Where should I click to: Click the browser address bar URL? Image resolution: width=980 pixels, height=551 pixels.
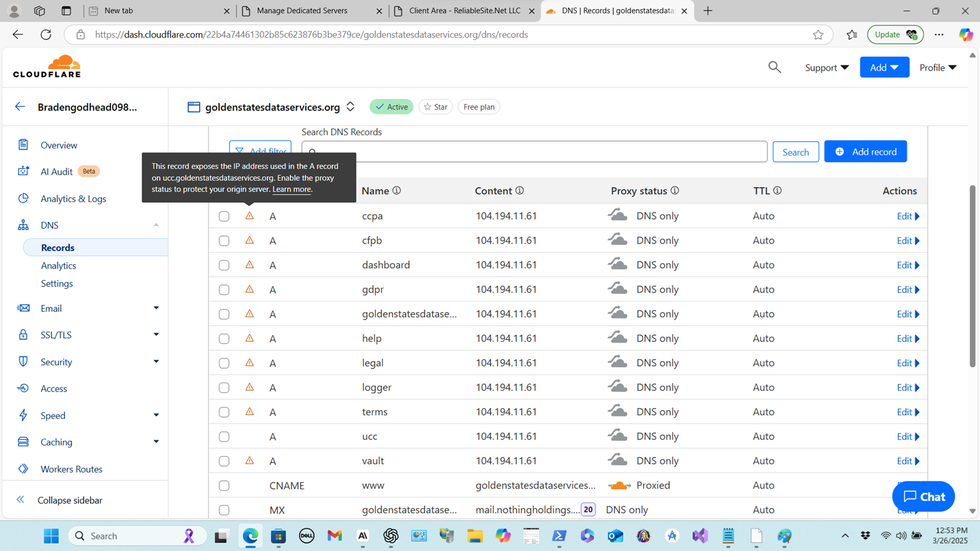(x=311, y=35)
